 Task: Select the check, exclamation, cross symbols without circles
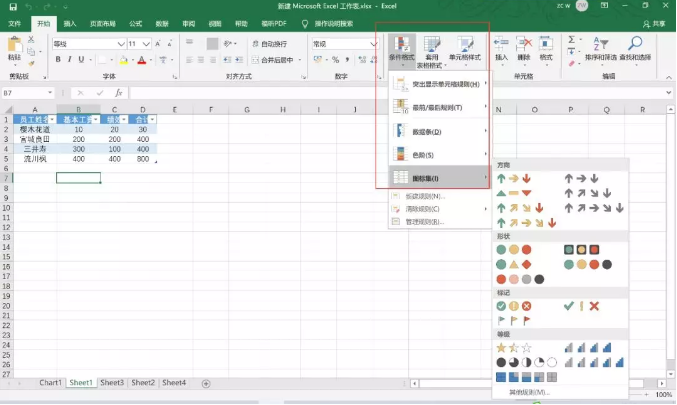pos(581,306)
